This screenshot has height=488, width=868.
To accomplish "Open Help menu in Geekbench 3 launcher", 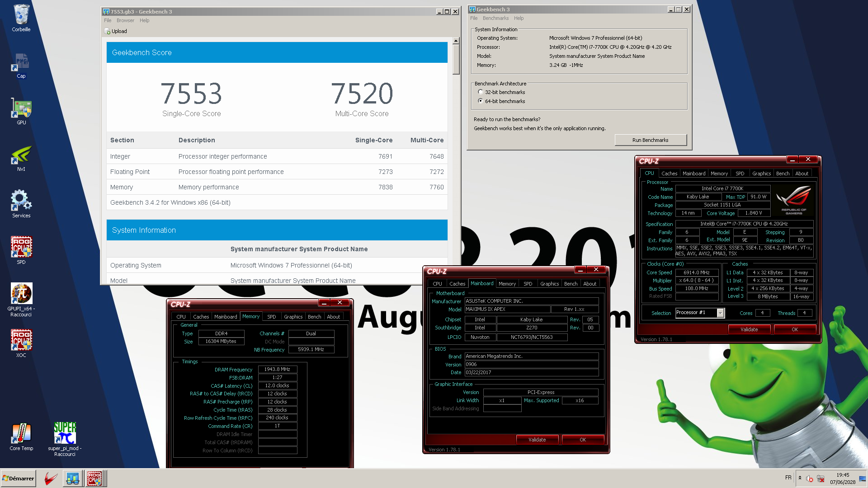I will pos(519,18).
